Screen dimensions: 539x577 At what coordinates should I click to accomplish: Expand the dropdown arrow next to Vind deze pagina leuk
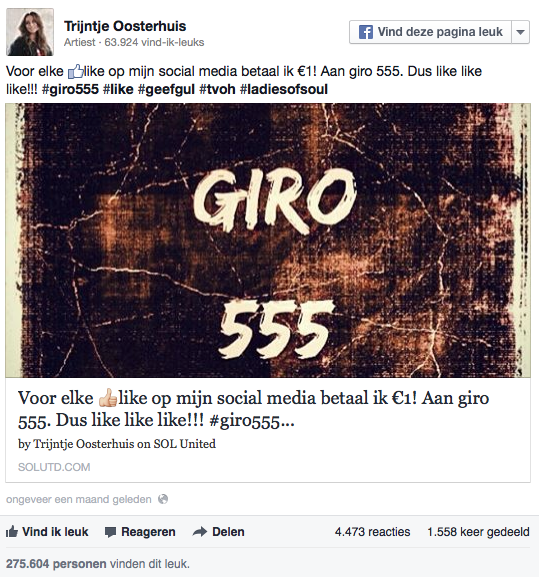pyautogui.click(x=520, y=32)
